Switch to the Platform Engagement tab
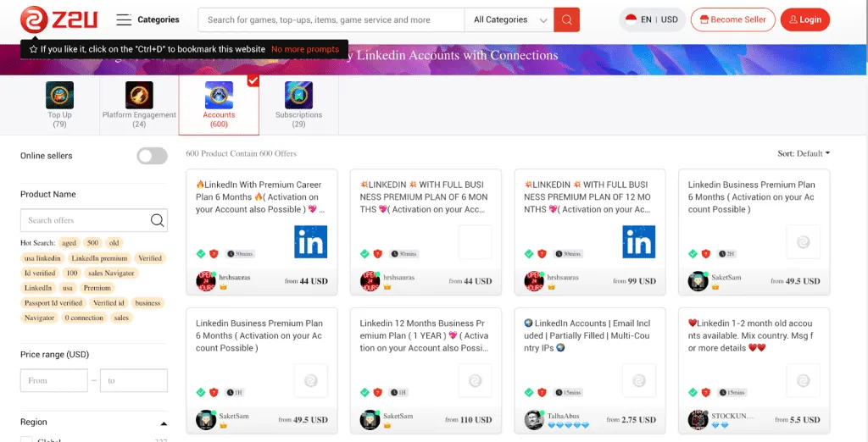Screen dimensions: 868x442 pyautogui.click(x=139, y=105)
